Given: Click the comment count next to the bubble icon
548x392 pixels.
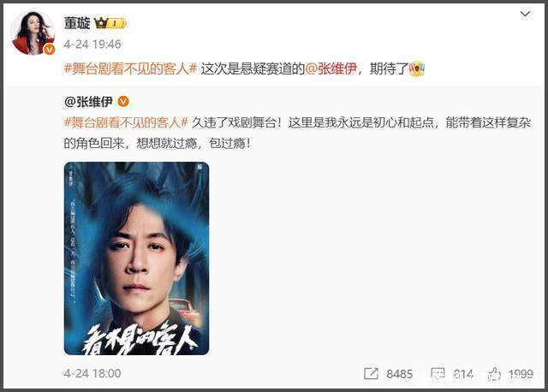Looking at the screenshot, I should click(463, 374).
